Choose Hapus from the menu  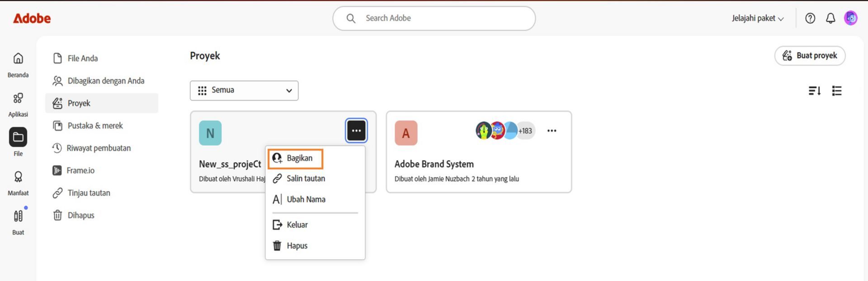[x=315, y=246]
